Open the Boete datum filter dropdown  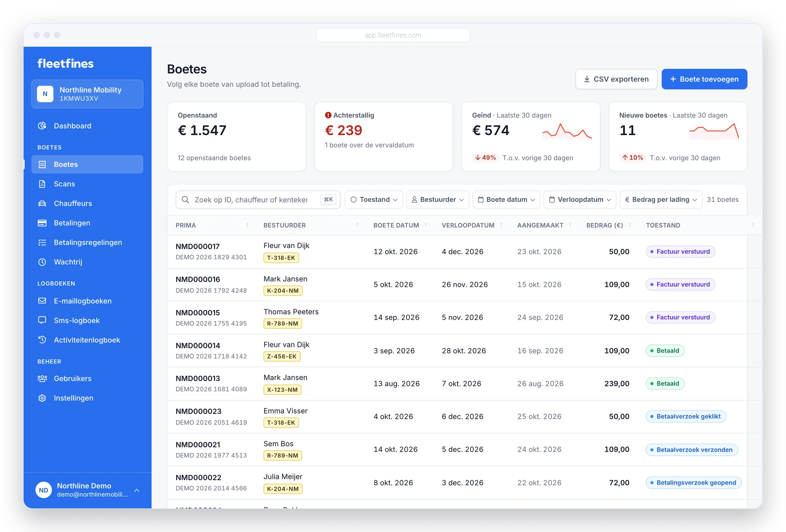(506, 200)
